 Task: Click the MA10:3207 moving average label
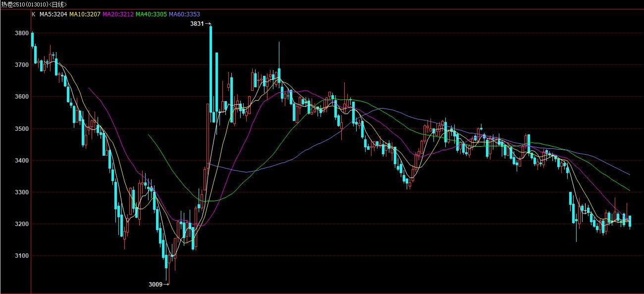85,14
